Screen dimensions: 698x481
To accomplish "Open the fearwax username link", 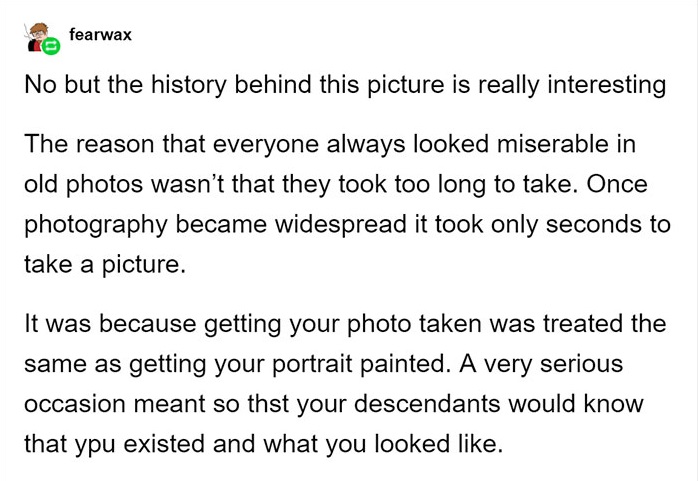I will (101, 35).
